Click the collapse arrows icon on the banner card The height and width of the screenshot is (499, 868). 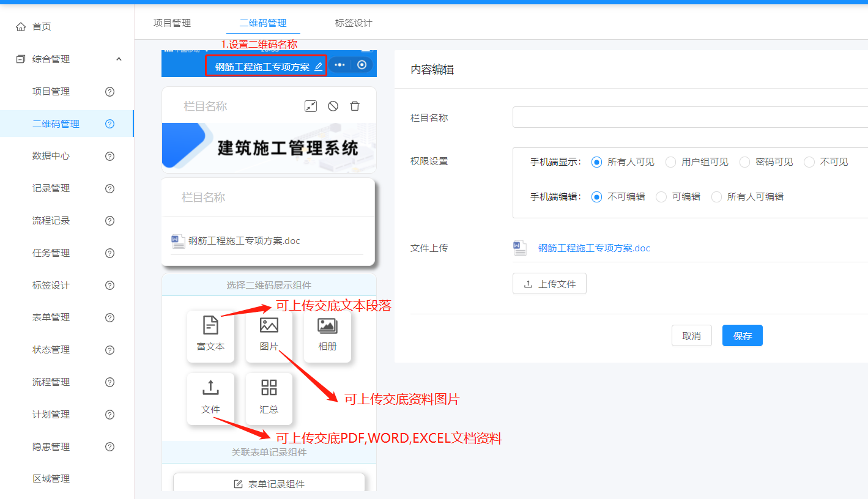tap(311, 106)
